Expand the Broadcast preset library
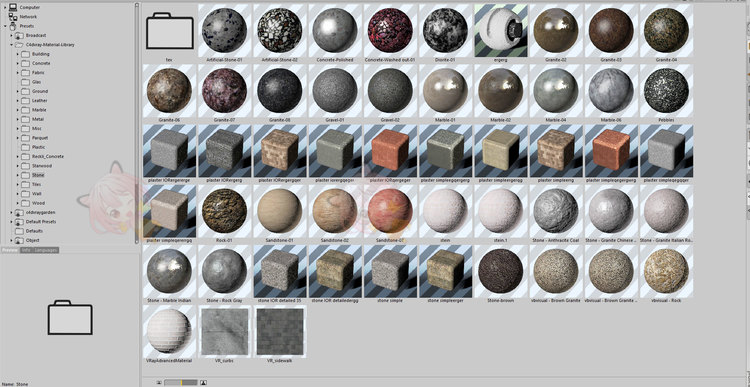The image size is (750, 387). (x=11, y=35)
